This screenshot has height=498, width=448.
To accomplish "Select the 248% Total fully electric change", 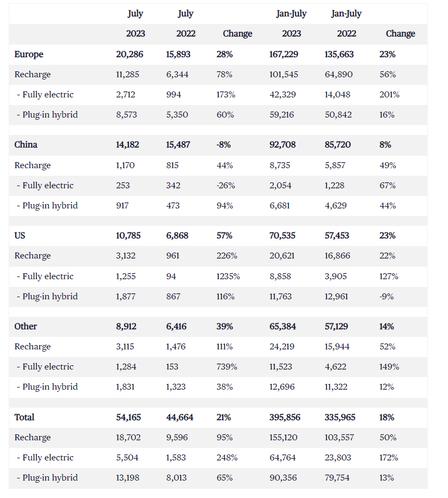I will pos(226,458).
